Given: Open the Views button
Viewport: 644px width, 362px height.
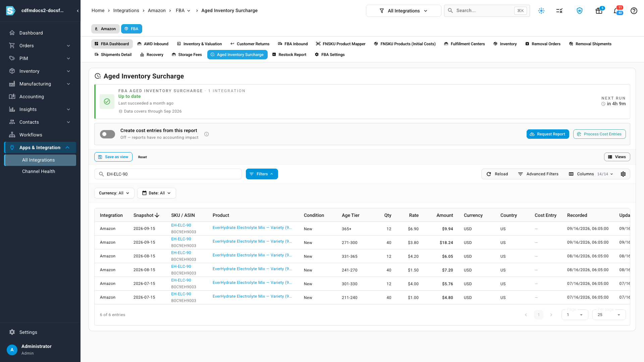Looking at the screenshot, I should tap(617, 157).
